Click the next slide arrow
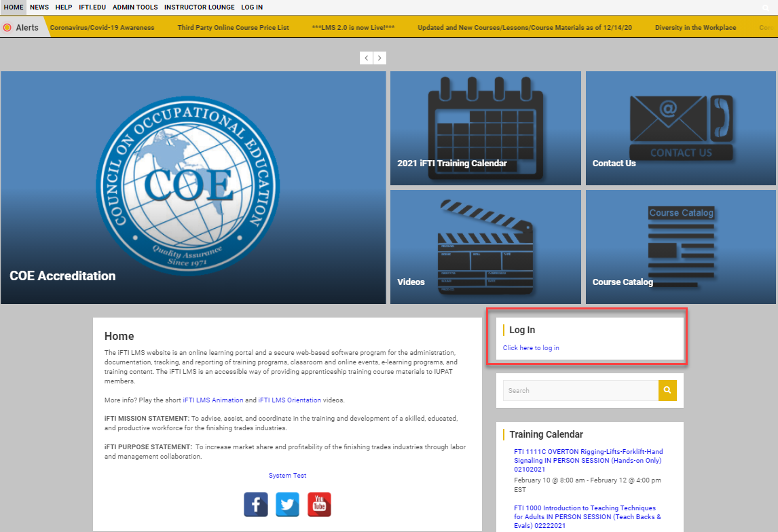 pos(379,58)
